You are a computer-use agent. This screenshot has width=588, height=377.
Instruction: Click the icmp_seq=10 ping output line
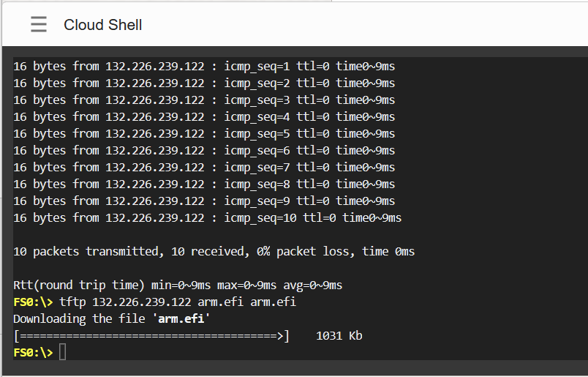click(207, 217)
